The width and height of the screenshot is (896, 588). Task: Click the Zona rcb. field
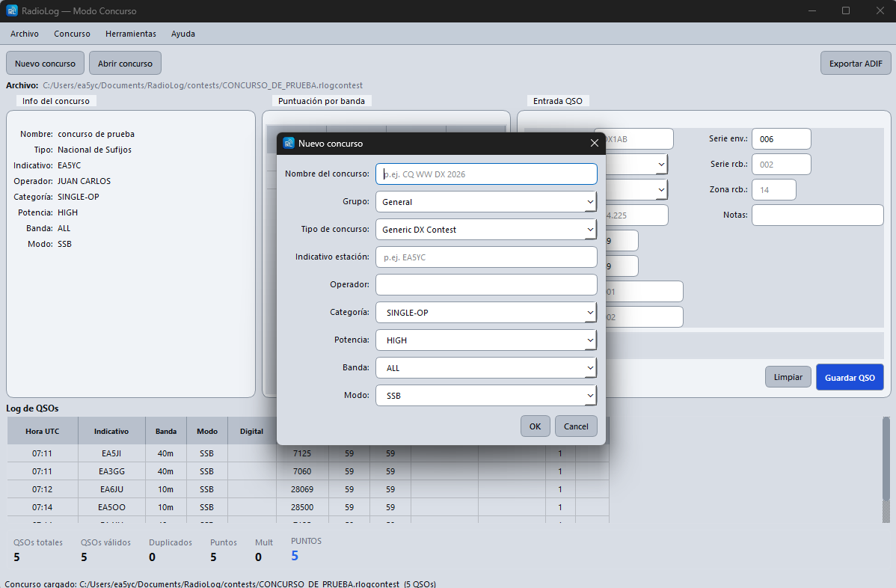[773, 190]
